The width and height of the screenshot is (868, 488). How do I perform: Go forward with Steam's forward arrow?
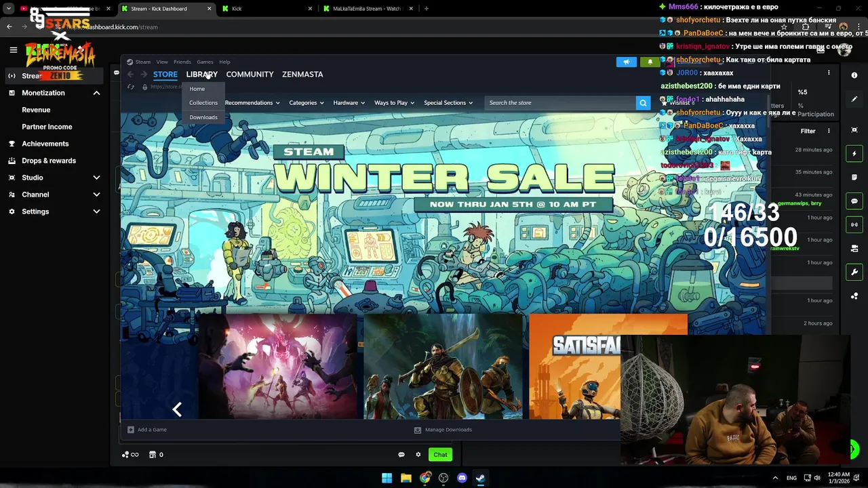(144, 75)
